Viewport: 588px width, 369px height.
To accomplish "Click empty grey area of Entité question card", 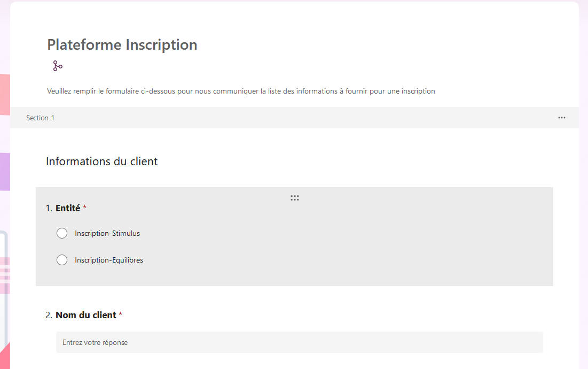I will point(374,246).
